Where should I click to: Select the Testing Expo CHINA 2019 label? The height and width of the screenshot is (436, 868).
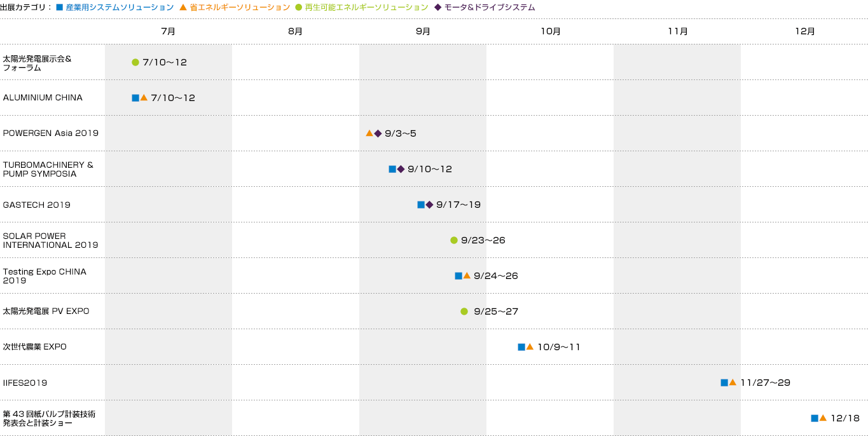(45, 276)
